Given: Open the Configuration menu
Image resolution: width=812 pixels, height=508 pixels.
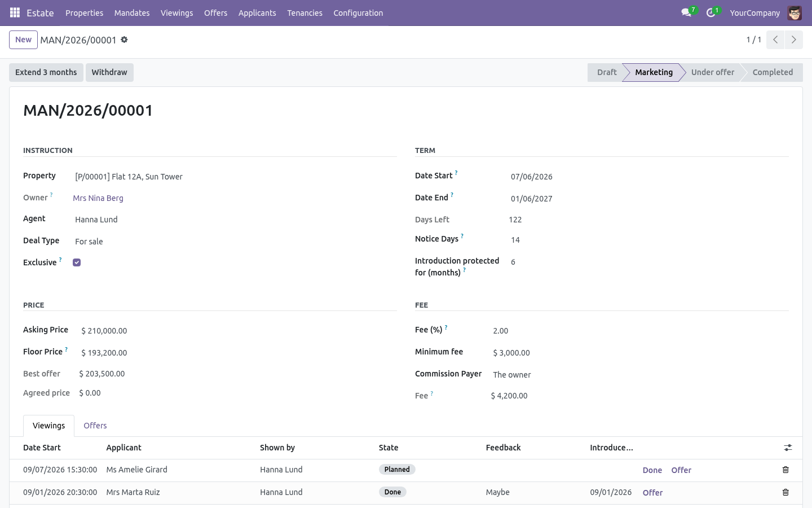Looking at the screenshot, I should pos(358,12).
